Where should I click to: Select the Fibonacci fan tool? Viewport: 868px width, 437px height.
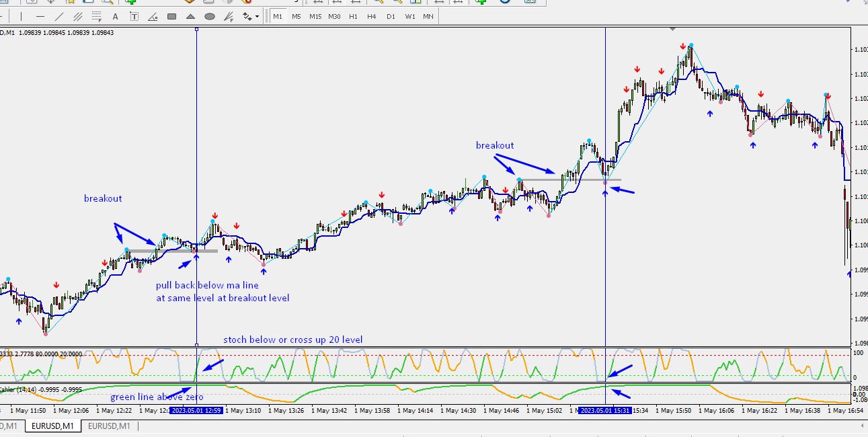[228, 16]
